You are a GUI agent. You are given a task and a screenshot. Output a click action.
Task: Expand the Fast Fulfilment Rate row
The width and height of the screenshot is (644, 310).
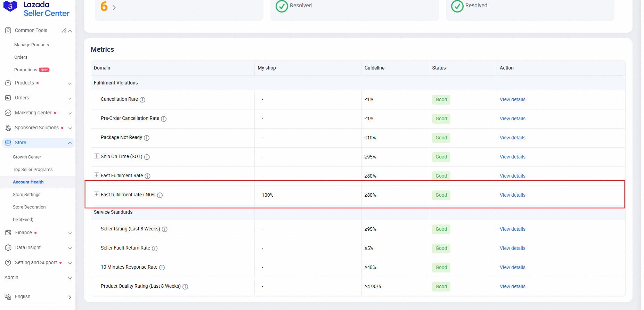pyautogui.click(x=97, y=176)
